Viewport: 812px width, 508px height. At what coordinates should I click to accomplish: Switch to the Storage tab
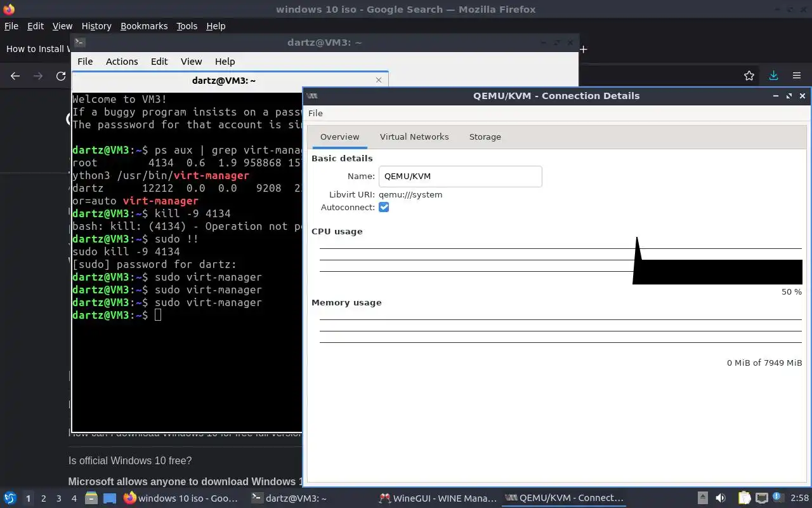point(485,137)
